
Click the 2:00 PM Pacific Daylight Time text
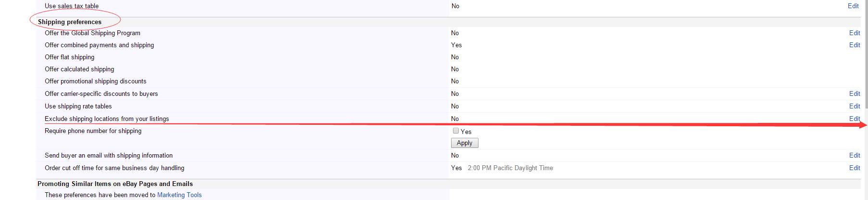tap(510, 168)
